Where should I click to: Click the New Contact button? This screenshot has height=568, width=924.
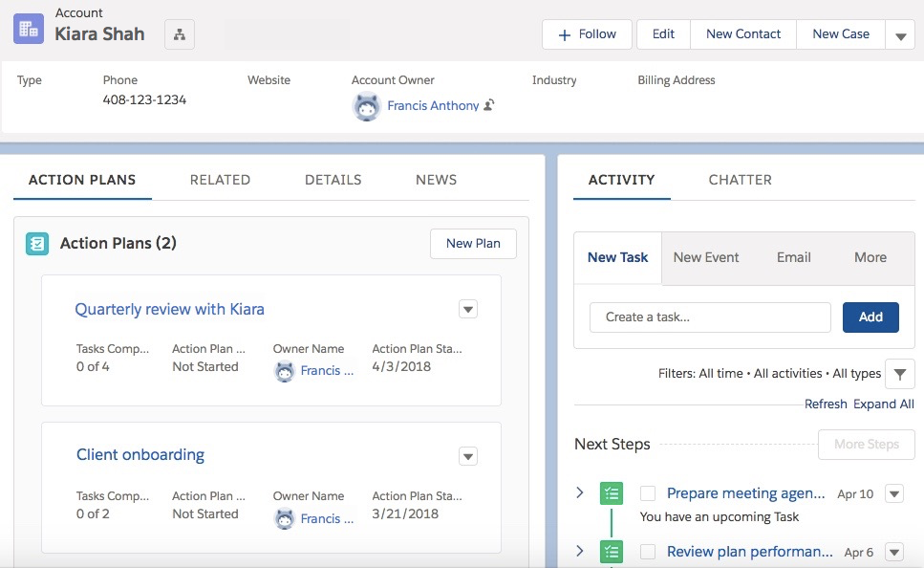[x=743, y=34]
